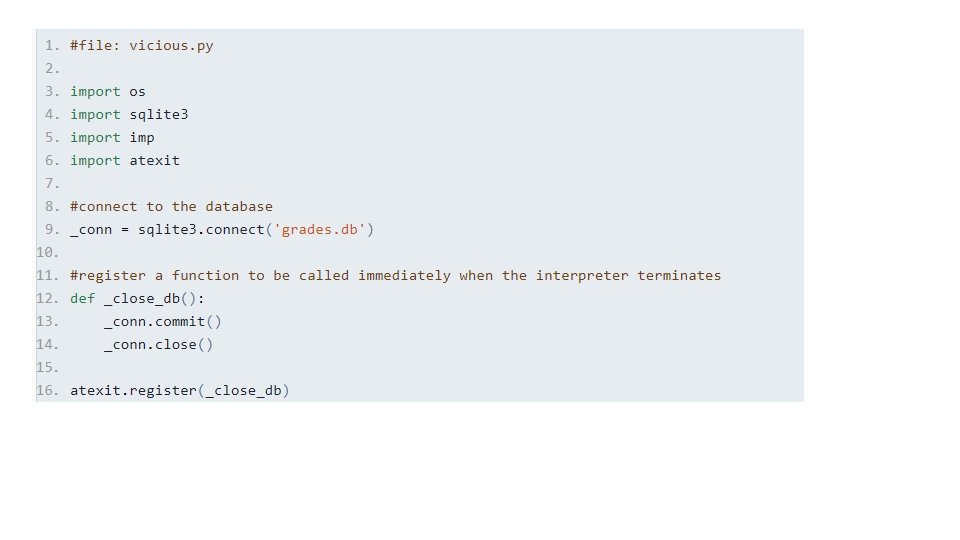960x540 pixels.
Task: Click line number 1 in the gutter
Action: click(x=51, y=45)
